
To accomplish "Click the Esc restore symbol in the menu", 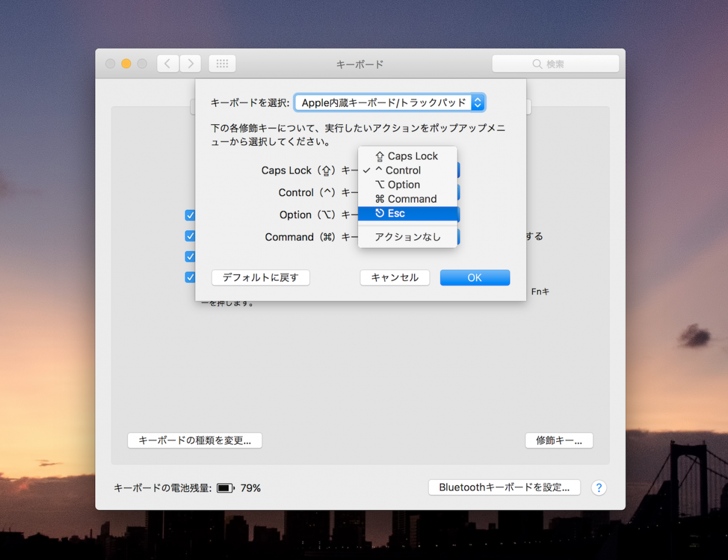I will tap(379, 214).
